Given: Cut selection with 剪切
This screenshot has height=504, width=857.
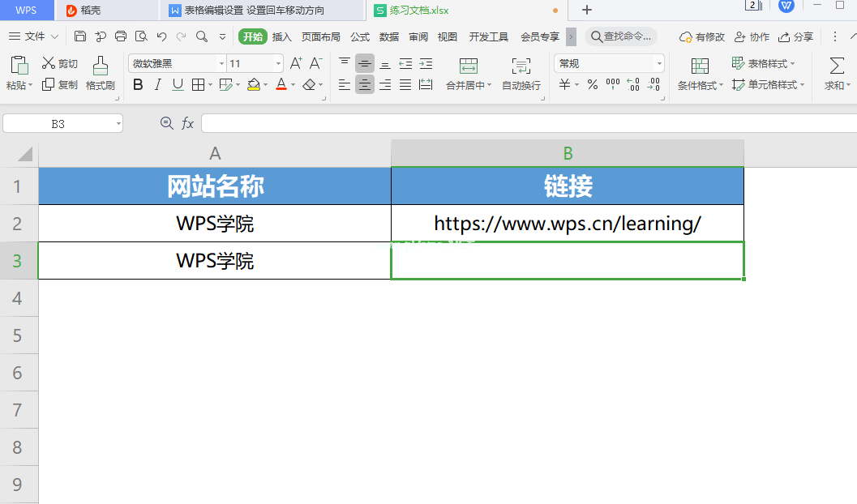Looking at the screenshot, I should point(59,63).
